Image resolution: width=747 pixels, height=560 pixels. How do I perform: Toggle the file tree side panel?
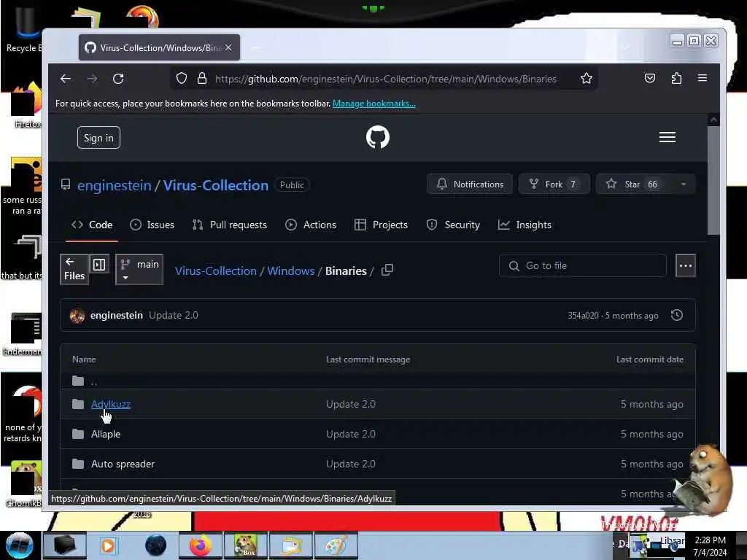(x=99, y=264)
